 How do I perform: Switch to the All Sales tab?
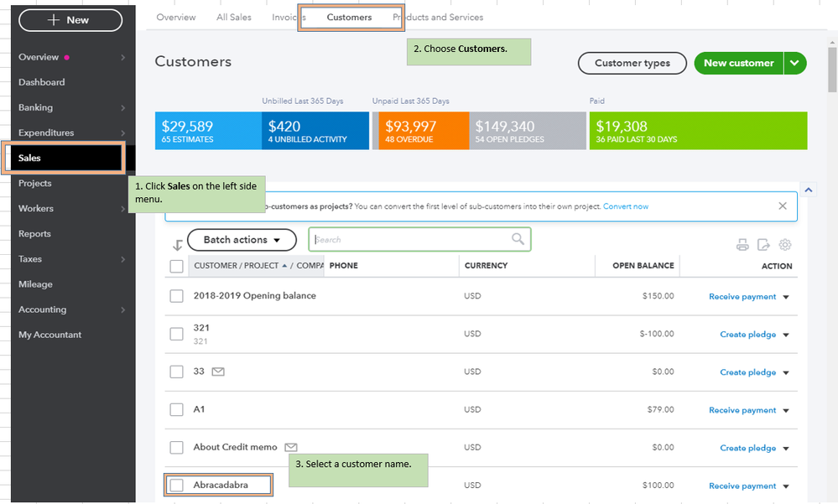pyautogui.click(x=233, y=17)
